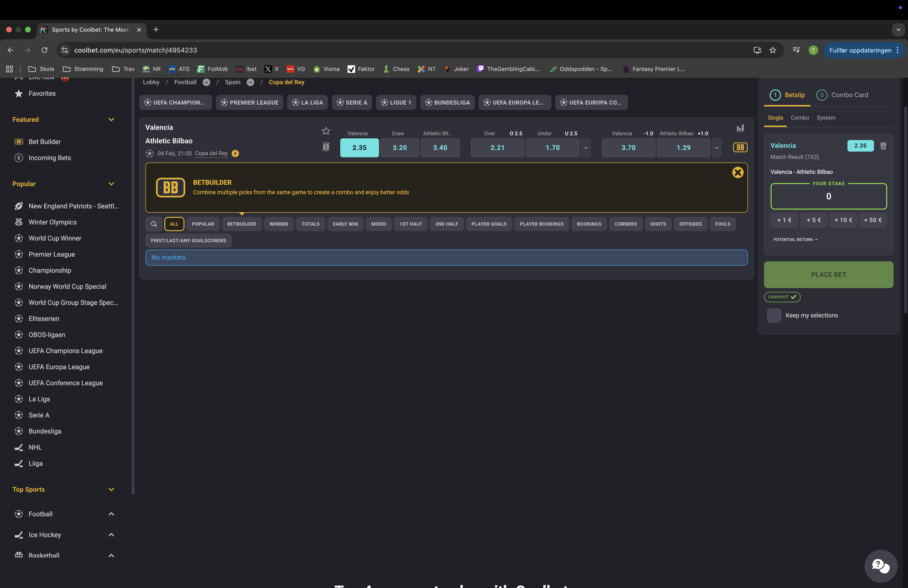Click the market search magnifier icon
This screenshot has height=588, width=908.
(154, 224)
